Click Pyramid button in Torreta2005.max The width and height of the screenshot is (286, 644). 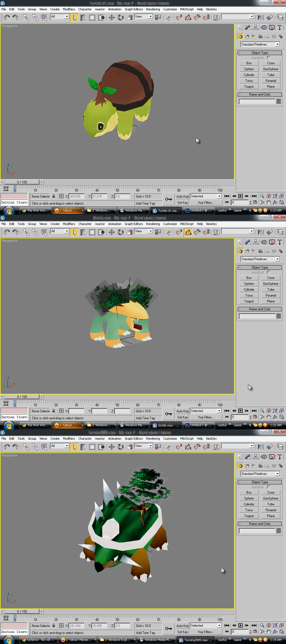(x=271, y=510)
